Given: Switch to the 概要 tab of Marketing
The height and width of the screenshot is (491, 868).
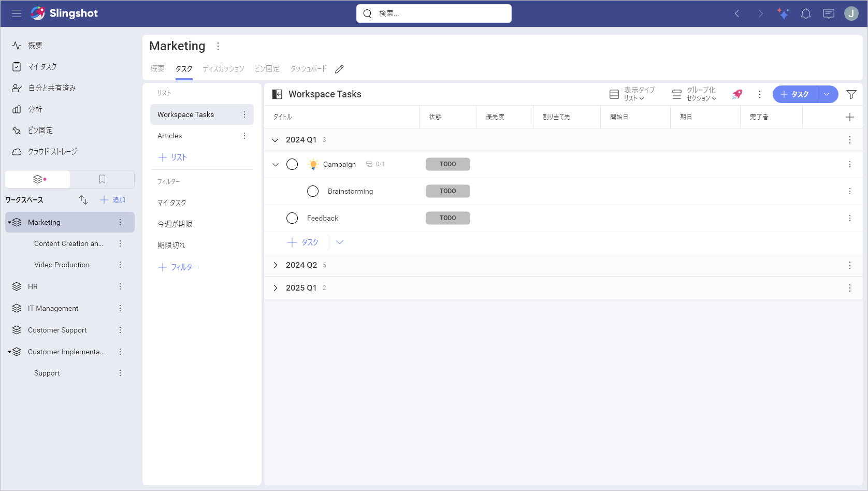Looking at the screenshot, I should [x=157, y=69].
